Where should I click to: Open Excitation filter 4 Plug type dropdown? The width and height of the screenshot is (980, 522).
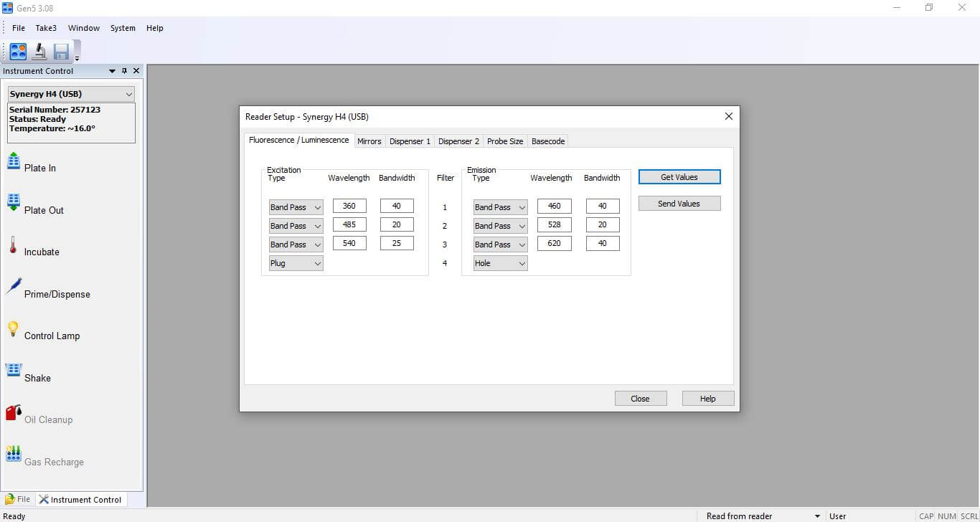(296, 263)
